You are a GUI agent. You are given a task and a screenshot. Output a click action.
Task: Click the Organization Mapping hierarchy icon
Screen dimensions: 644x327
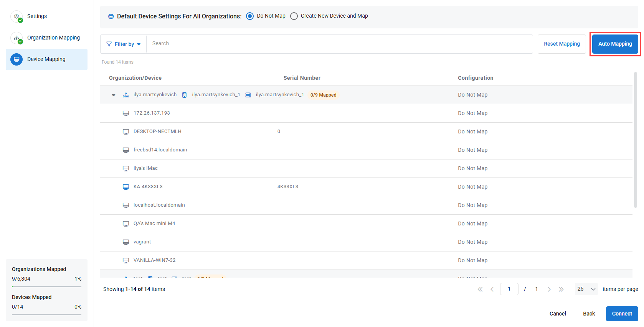17,38
